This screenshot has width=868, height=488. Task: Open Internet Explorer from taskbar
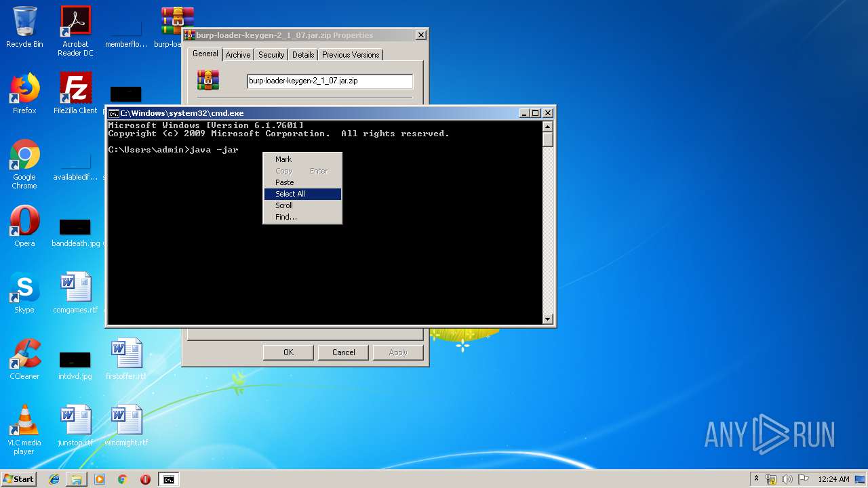point(54,479)
